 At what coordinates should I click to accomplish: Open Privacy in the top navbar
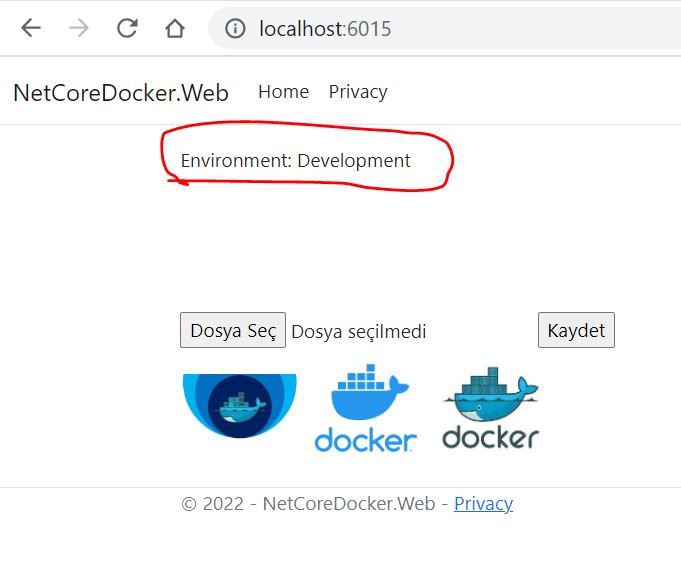[x=357, y=92]
